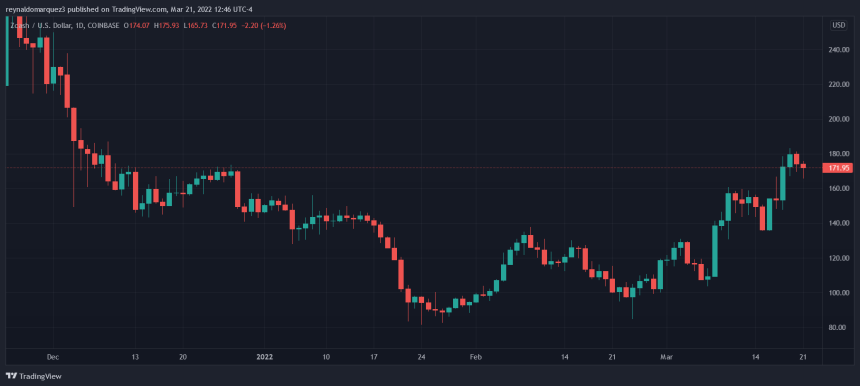Click the high value H175.93
Screen dimensions: 860x386
click(x=166, y=26)
